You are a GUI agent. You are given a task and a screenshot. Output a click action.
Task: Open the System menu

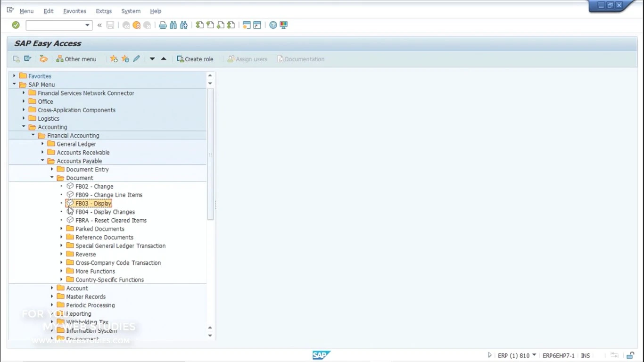tap(131, 11)
